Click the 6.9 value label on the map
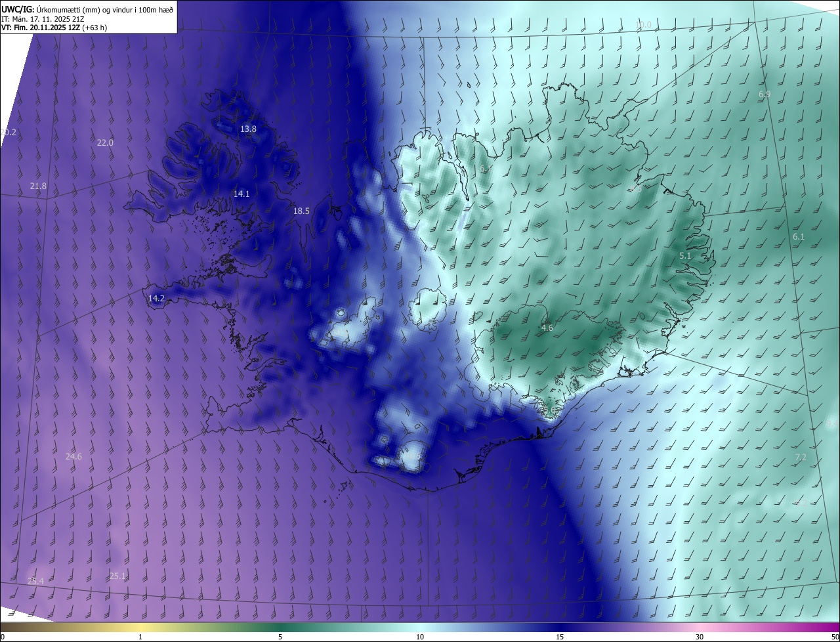840x642 pixels. [765, 95]
